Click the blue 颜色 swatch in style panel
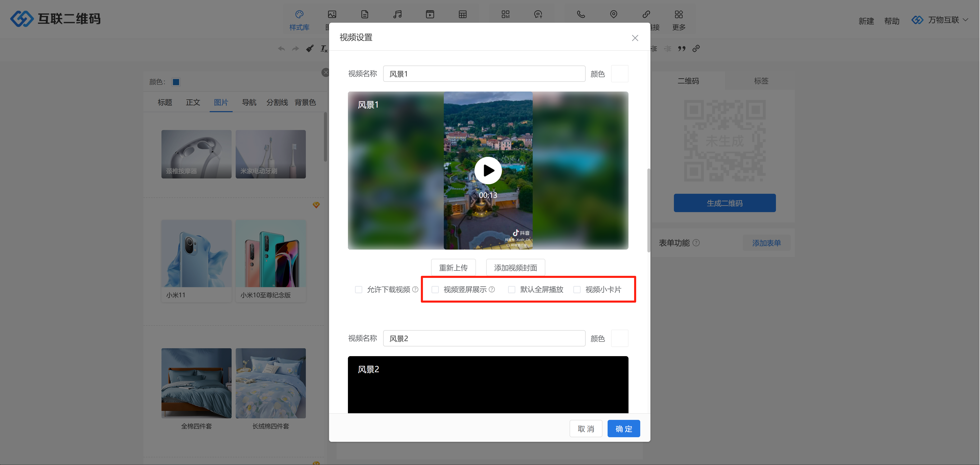This screenshot has width=980, height=465. pyautogui.click(x=176, y=82)
